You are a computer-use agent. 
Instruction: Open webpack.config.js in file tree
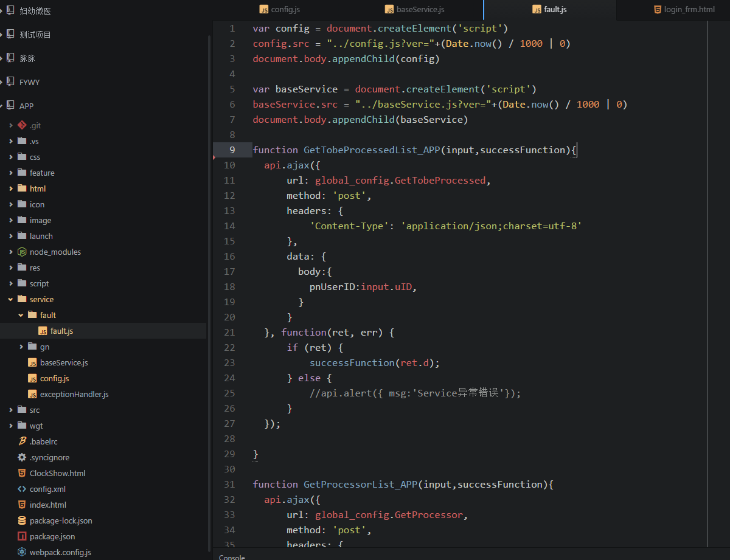click(x=60, y=552)
